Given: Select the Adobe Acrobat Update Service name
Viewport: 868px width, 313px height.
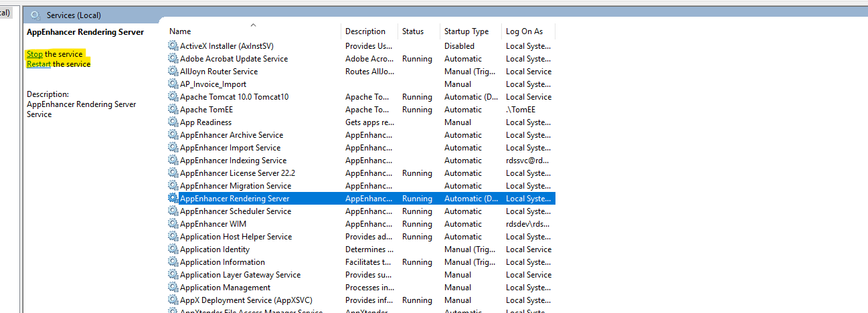Looking at the screenshot, I should tap(234, 59).
